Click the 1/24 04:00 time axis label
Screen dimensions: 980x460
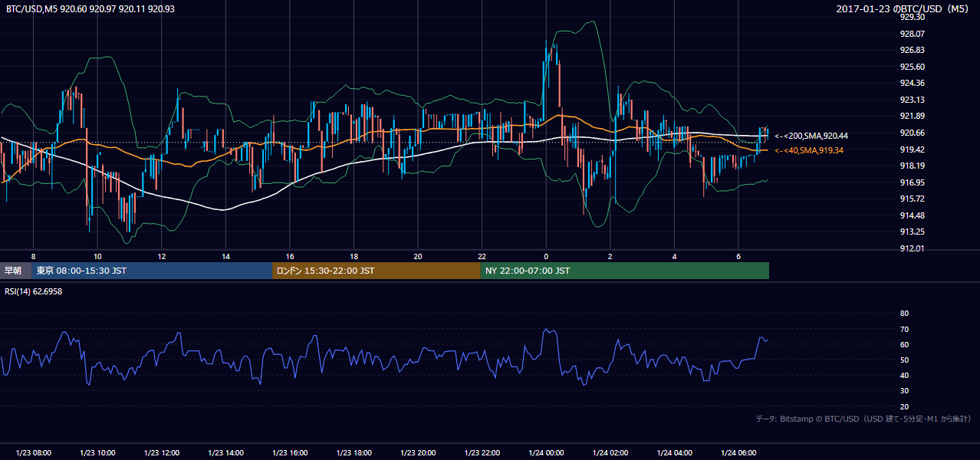[x=674, y=453]
